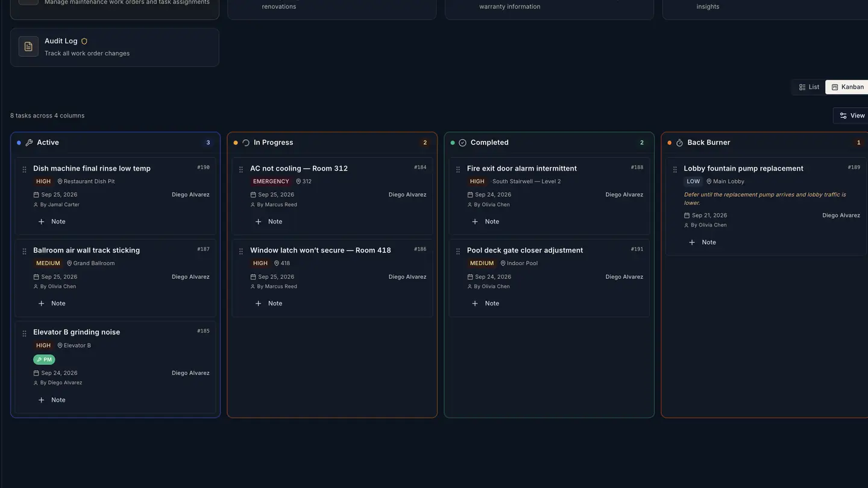Click the calendar icon on Lobby fountain card
The width and height of the screenshot is (868, 488).
pyautogui.click(x=687, y=215)
